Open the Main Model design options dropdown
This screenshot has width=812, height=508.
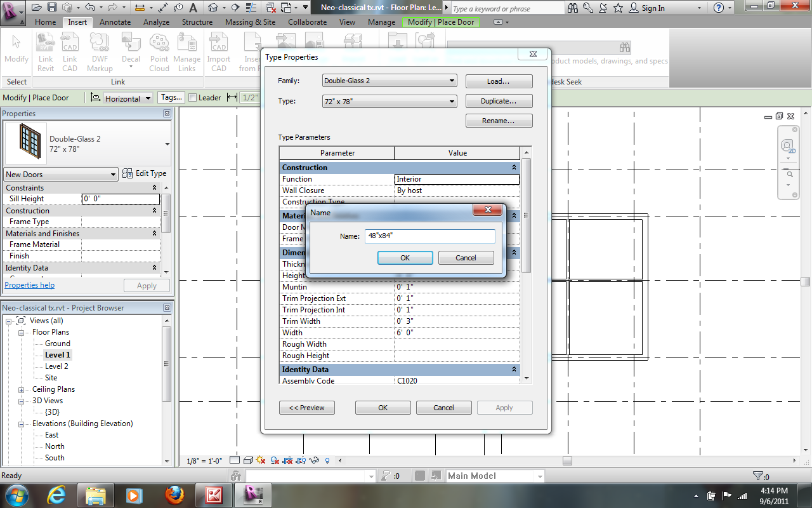495,476
